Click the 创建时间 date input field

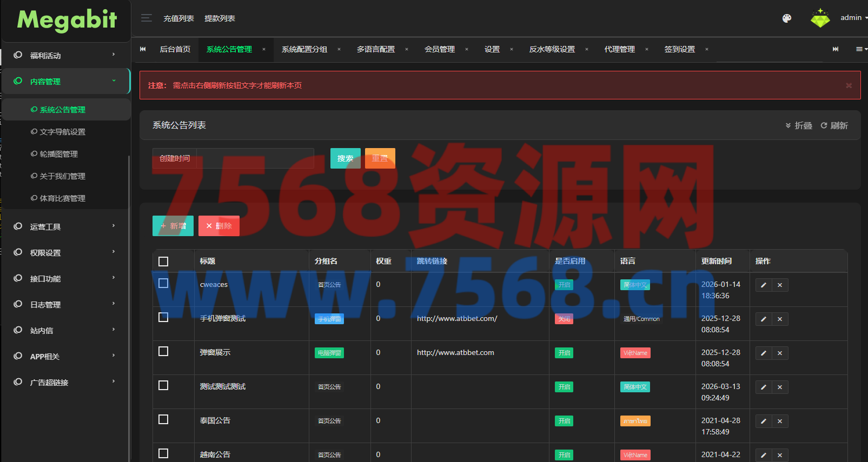(x=254, y=158)
